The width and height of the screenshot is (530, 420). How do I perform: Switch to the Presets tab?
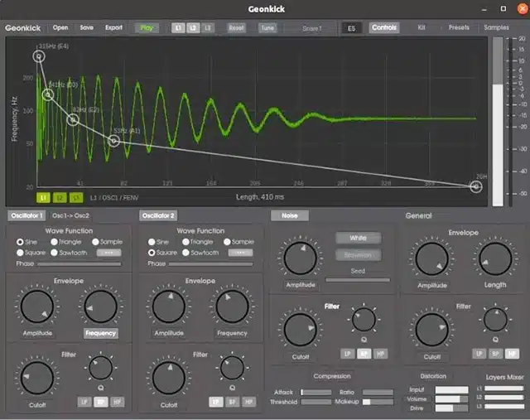[459, 27]
